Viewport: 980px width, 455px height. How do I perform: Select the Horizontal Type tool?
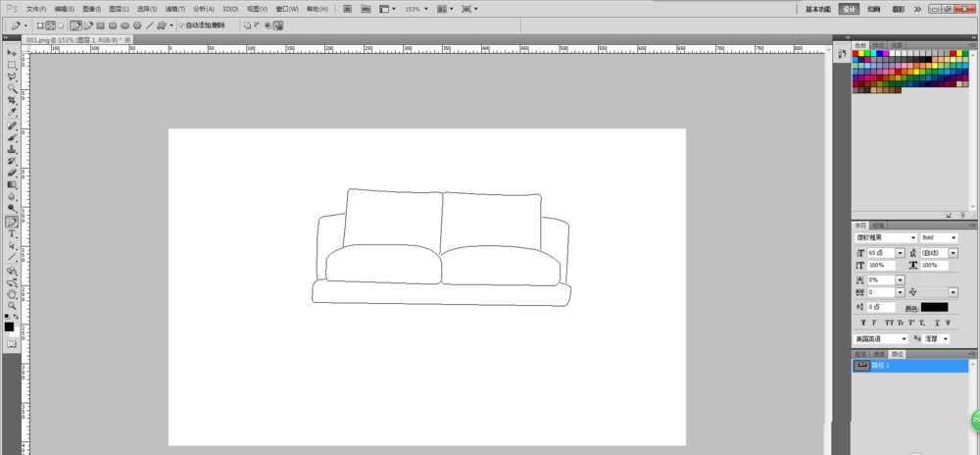tap(12, 233)
